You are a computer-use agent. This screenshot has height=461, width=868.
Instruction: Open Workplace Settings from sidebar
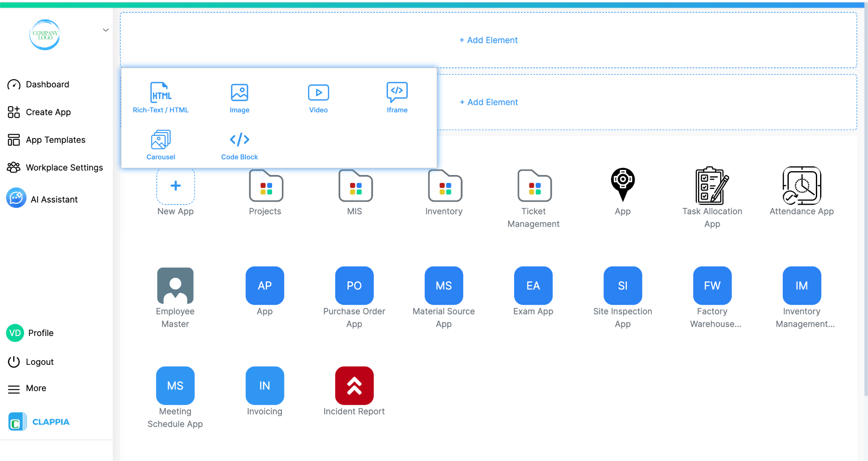click(x=64, y=167)
